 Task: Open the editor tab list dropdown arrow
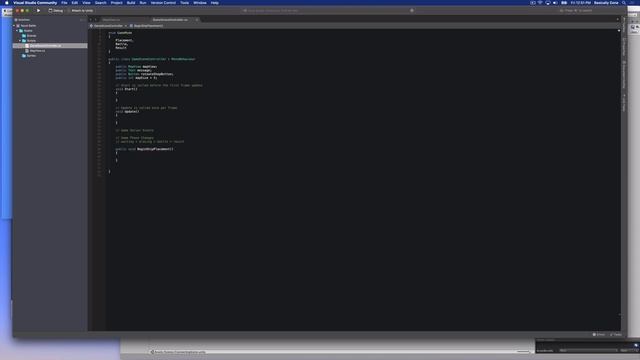point(618,20)
